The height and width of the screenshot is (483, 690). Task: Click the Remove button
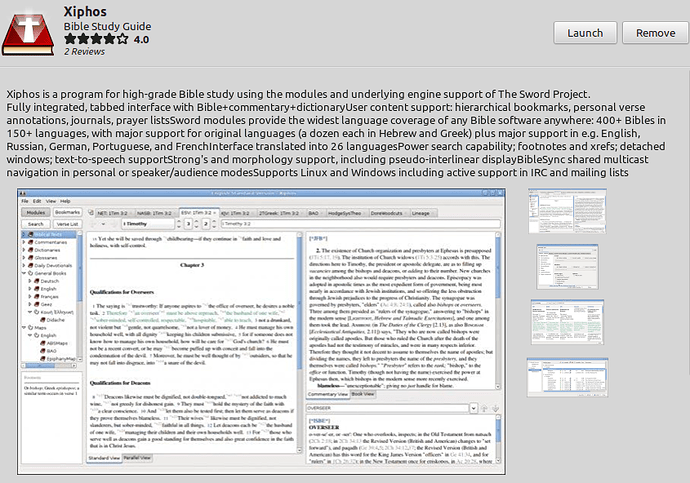coord(655,33)
